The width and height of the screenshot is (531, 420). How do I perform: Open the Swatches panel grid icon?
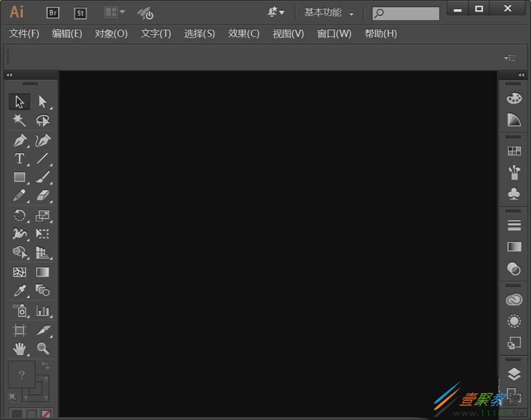click(x=513, y=151)
